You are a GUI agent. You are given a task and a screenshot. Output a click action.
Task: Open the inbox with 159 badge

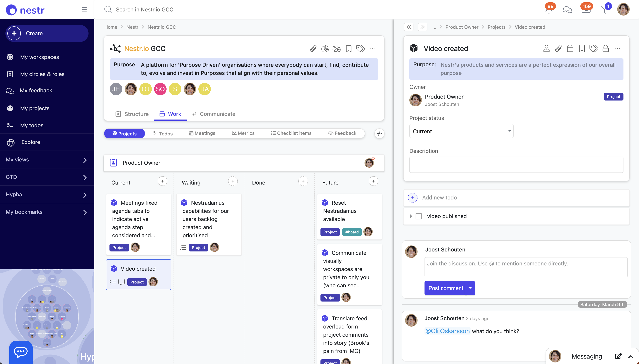point(586,10)
